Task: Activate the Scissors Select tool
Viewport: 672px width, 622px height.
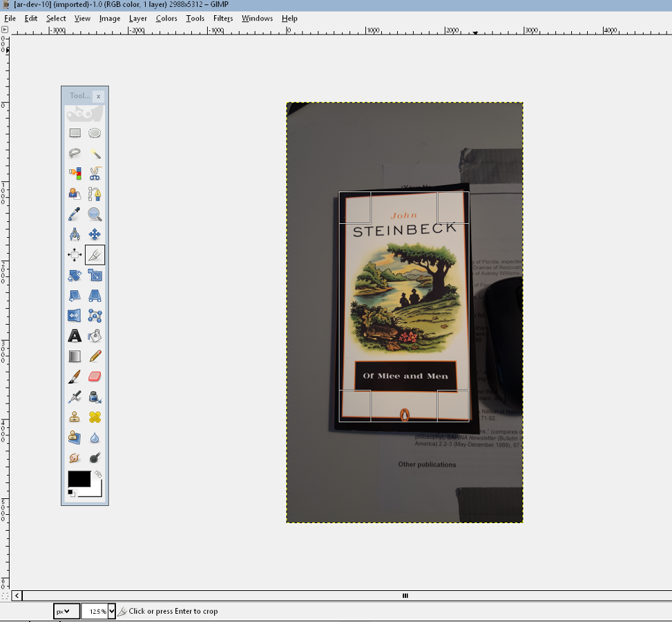Action: point(94,173)
